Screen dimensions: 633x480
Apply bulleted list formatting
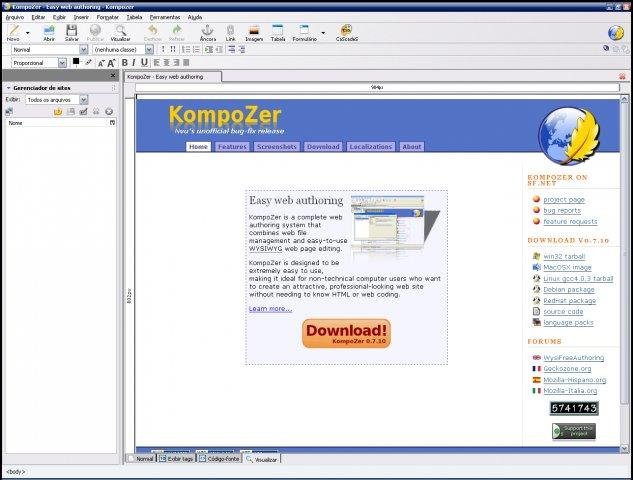(x=196, y=49)
